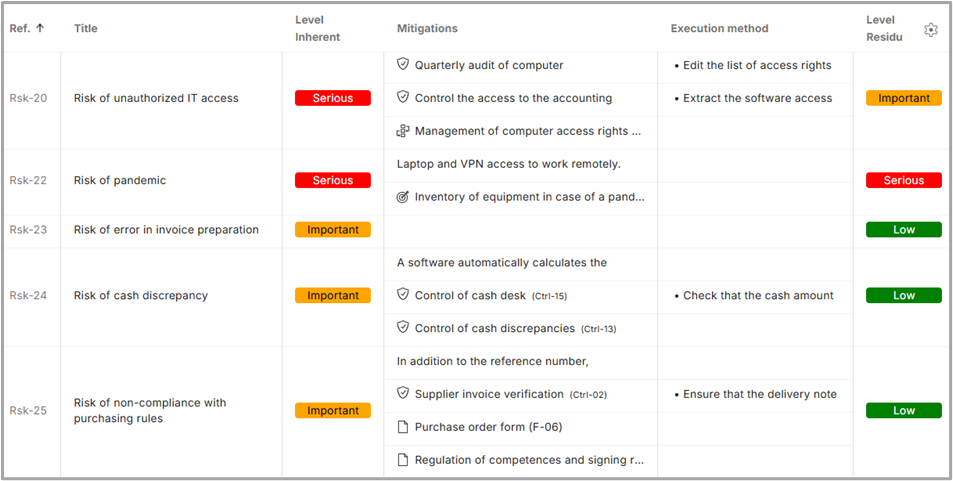This screenshot has height=481, width=953.
Task: Click target icon beside Inventory of equipment
Action: tap(403, 197)
